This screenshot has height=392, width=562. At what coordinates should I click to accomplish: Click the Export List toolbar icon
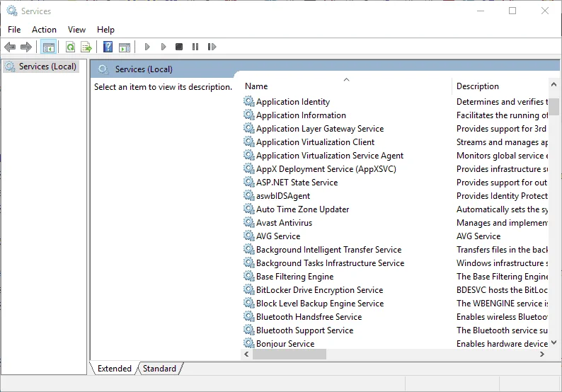tap(86, 47)
